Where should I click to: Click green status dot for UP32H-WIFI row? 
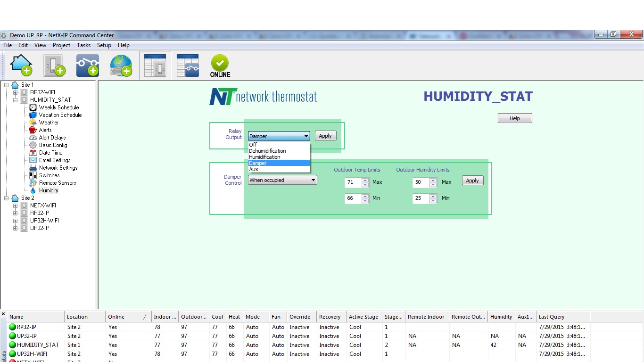(x=12, y=354)
